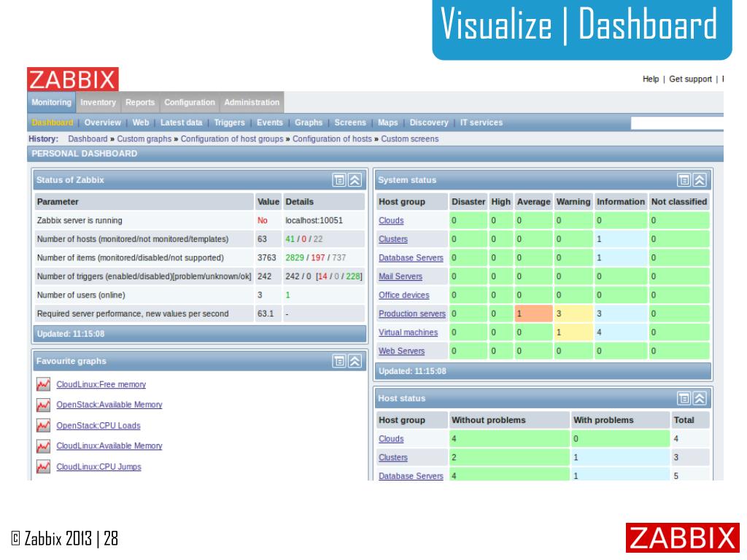Open Clouds link in Host status
The image size is (747, 560).
[391, 438]
